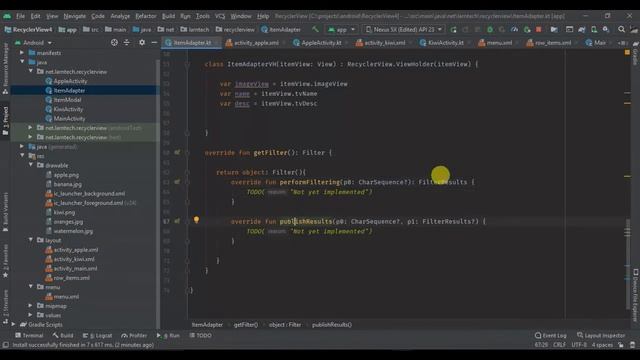Click override gutter icon beside performFiltering
This screenshot has width=640, height=360.
pos(177,182)
